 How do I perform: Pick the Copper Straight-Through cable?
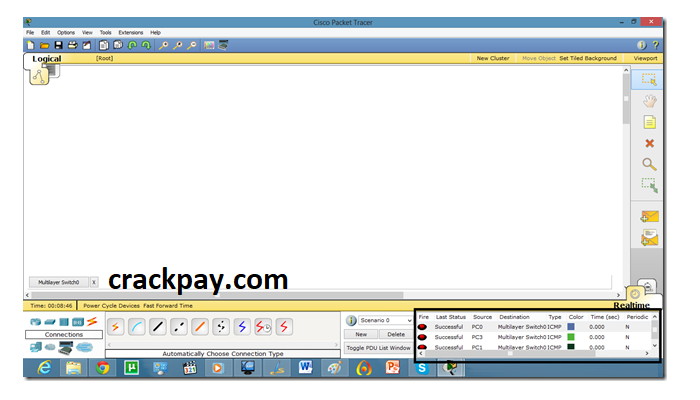click(158, 327)
